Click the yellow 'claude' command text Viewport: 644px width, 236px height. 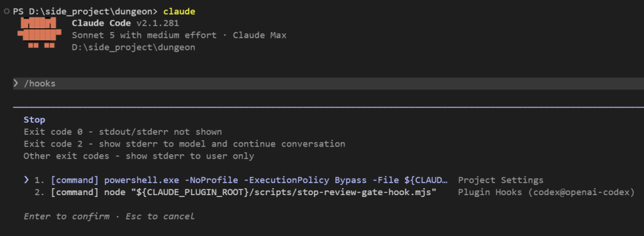(179, 11)
